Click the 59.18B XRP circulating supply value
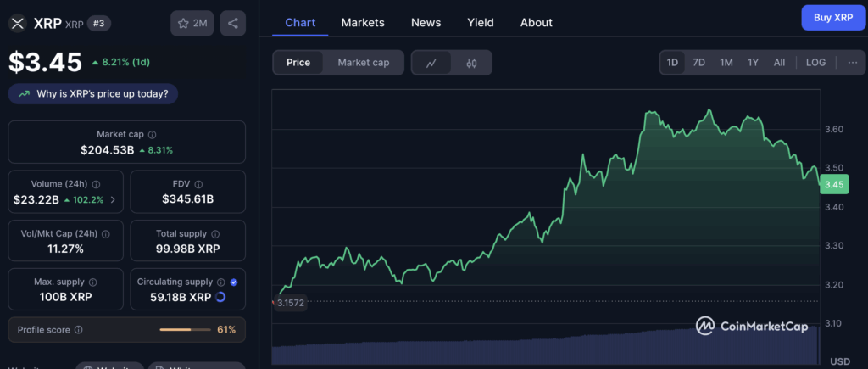Viewport: 868px width, 369px height. [181, 297]
